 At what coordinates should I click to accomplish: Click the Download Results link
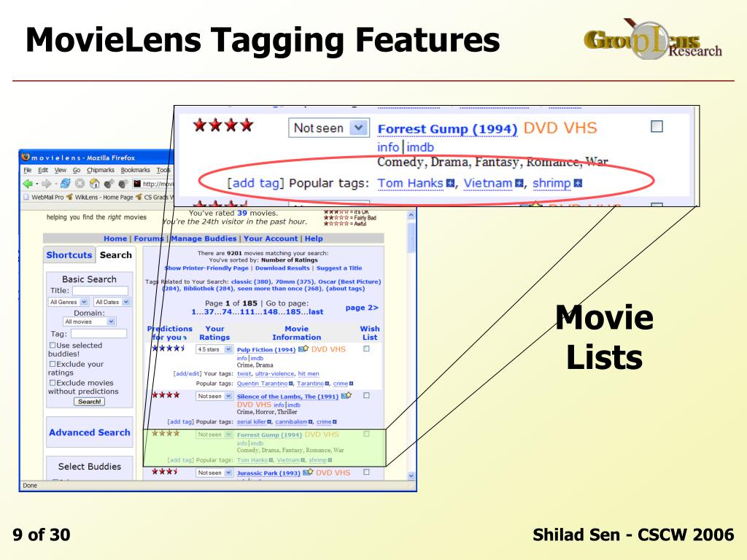click(x=282, y=268)
